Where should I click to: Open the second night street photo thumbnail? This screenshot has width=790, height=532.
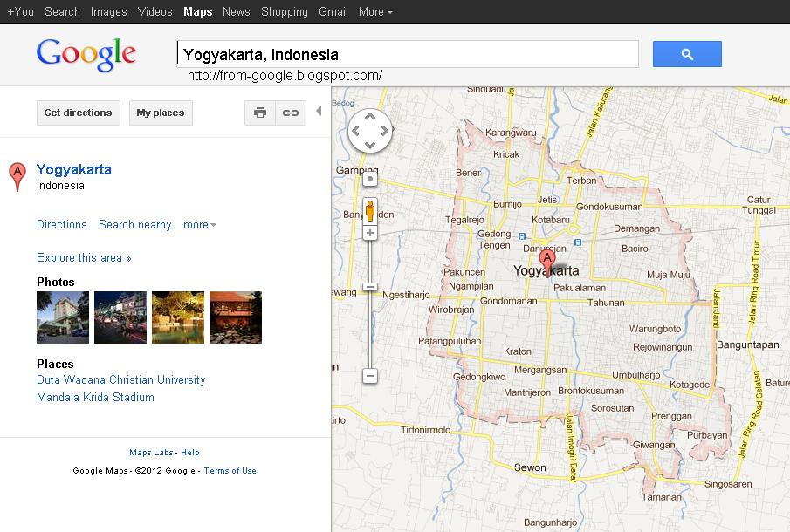(120, 317)
